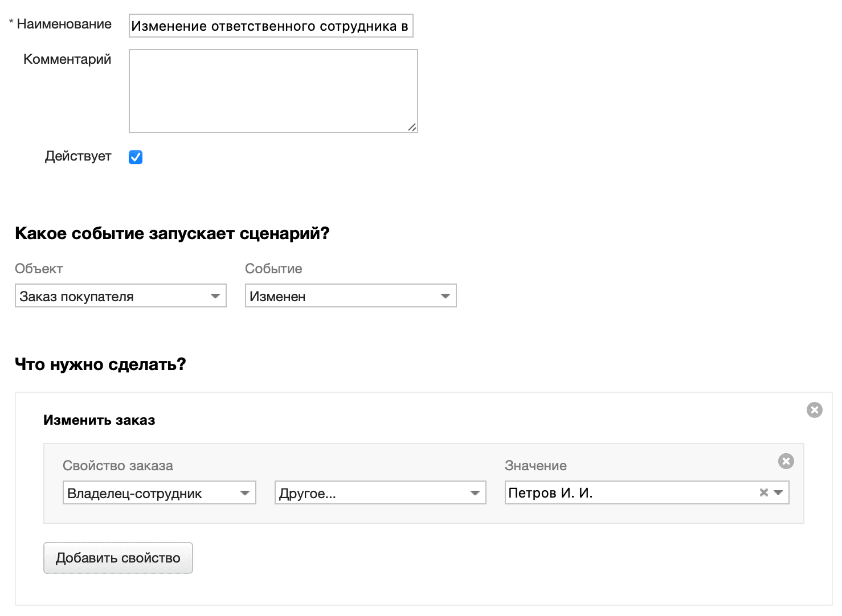Click the Объект dropdown arrow

click(x=215, y=295)
